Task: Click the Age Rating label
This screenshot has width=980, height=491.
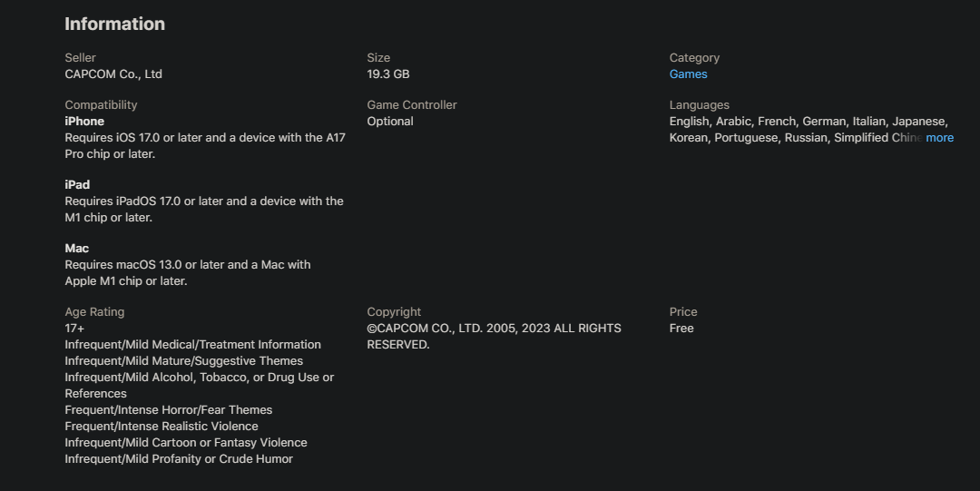Action: click(94, 312)
